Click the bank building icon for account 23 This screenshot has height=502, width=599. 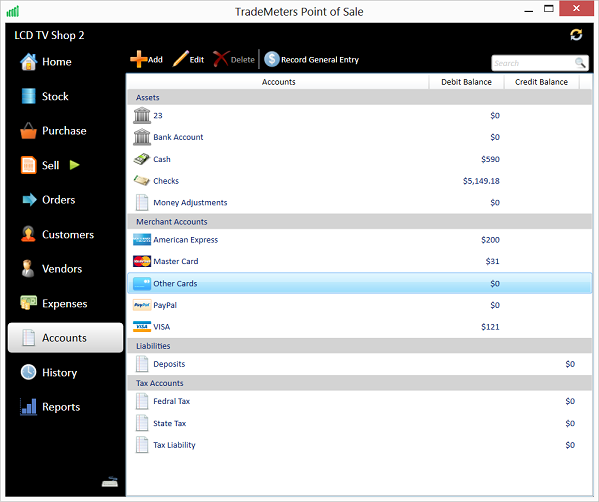tap(142, 115)
